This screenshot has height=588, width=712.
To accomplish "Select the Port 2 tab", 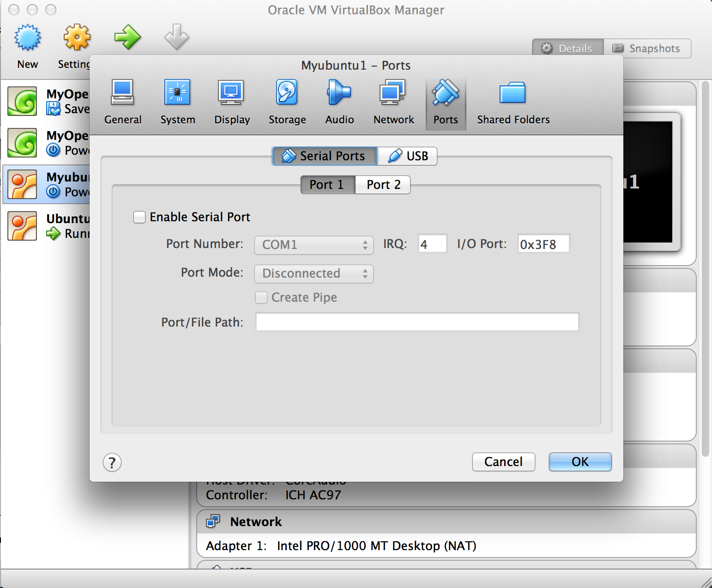I will click(383, 185).
